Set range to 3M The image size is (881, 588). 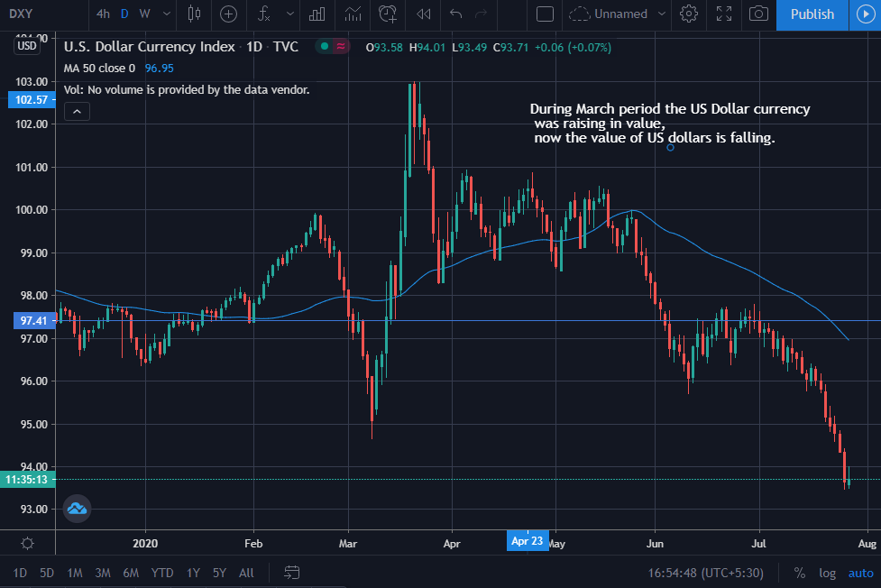[102, 573]
